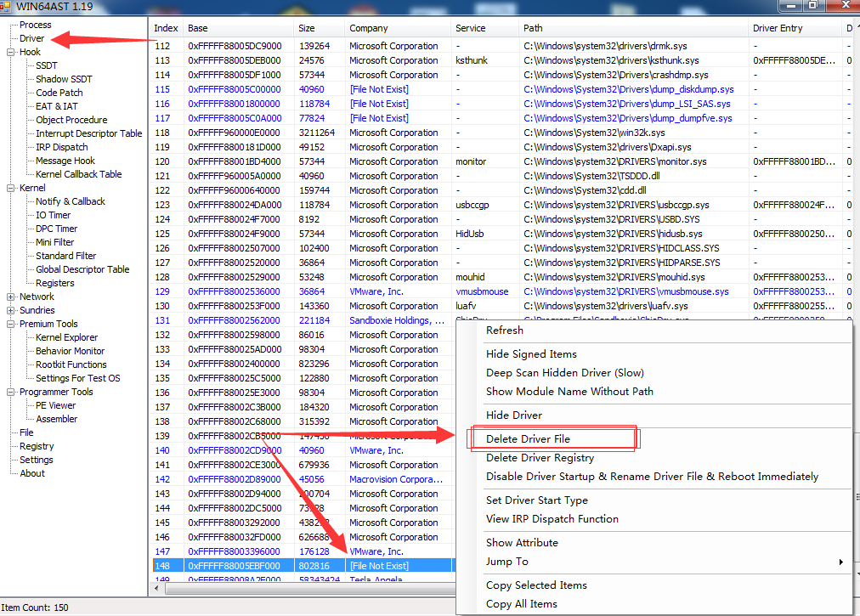Go to Kernel Explorer tool
The height and width of the screenshot is (616, 860).
tap(66, 337)
